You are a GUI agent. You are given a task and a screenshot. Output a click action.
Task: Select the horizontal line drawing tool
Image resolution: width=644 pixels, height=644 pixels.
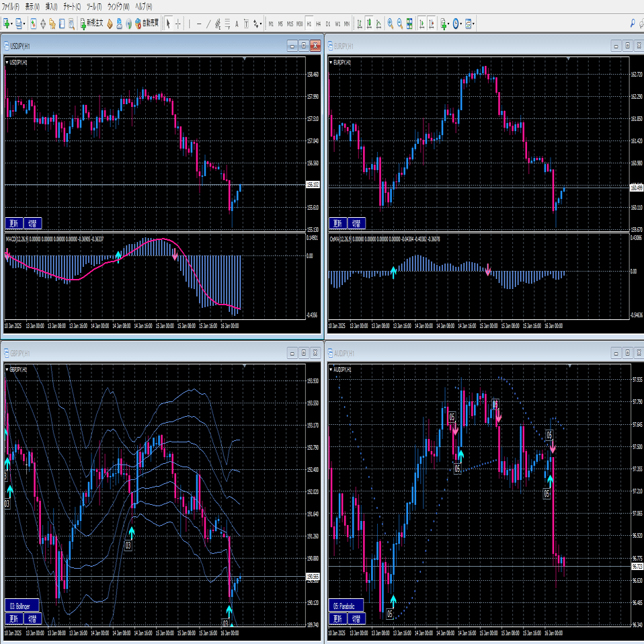tap(199, 24)
